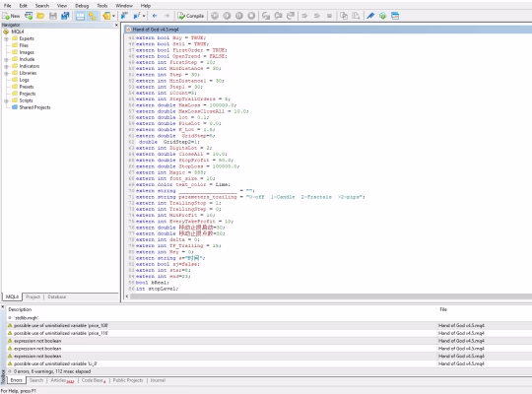Click the New file button
Viewport: 532px width, 394px height.
pos(11,16)
